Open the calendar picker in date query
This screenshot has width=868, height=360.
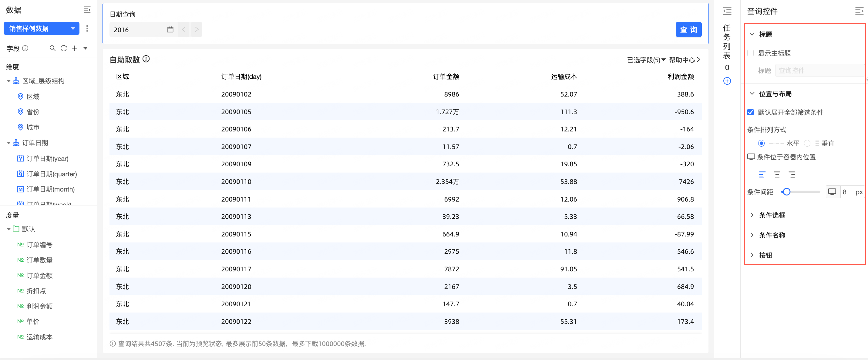tap(170, 30)
